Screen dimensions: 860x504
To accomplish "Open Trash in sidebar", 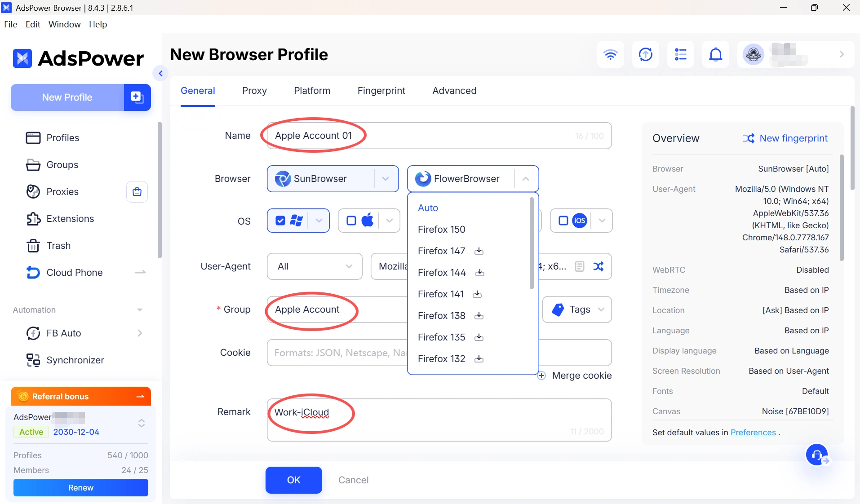I will (x=58, y=246).
